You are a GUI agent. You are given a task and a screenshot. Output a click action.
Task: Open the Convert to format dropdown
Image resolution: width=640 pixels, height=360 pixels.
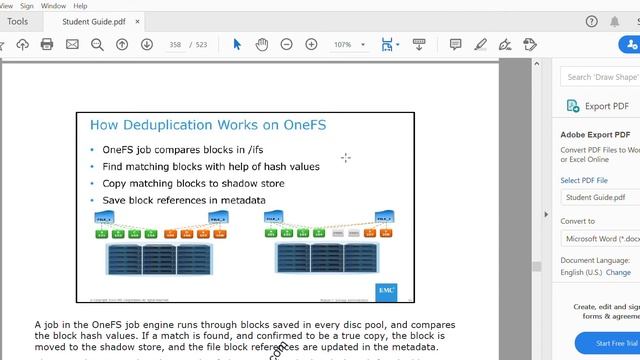tap(600, 239)
